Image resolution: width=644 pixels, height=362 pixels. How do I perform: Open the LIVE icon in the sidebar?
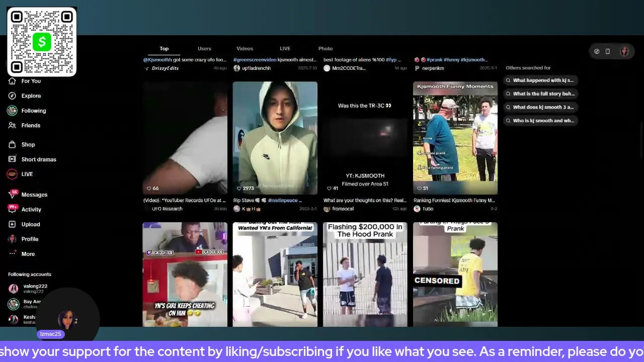click(12, 174)
